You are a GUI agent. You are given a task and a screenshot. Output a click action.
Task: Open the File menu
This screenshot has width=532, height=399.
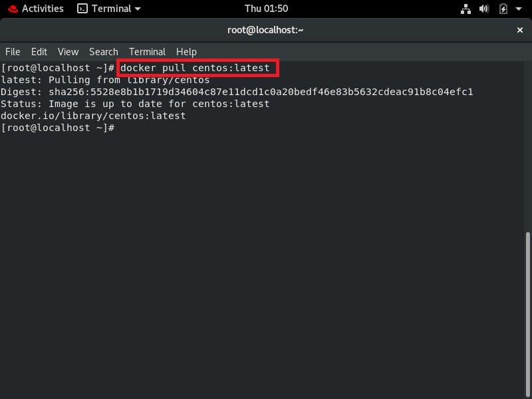pos(13,52)
